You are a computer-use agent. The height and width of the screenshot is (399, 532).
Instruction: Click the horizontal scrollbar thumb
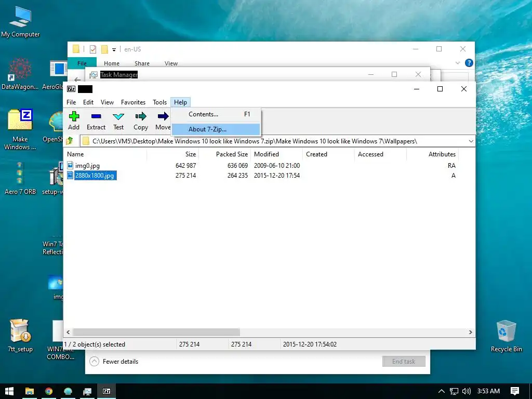coord(156,332)
